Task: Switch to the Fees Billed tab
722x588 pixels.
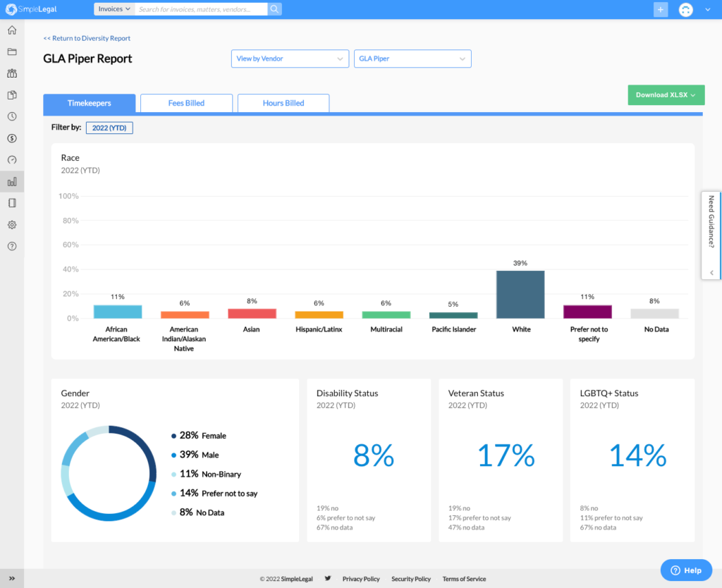Action: 186,103
